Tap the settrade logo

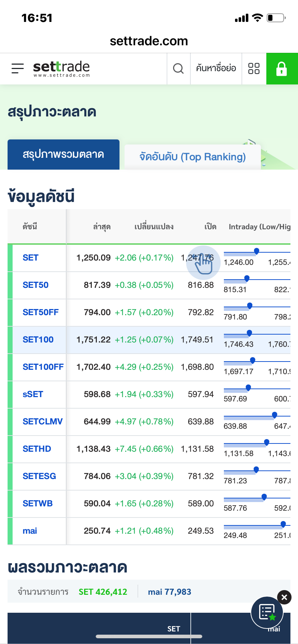[x=61, y=68]
